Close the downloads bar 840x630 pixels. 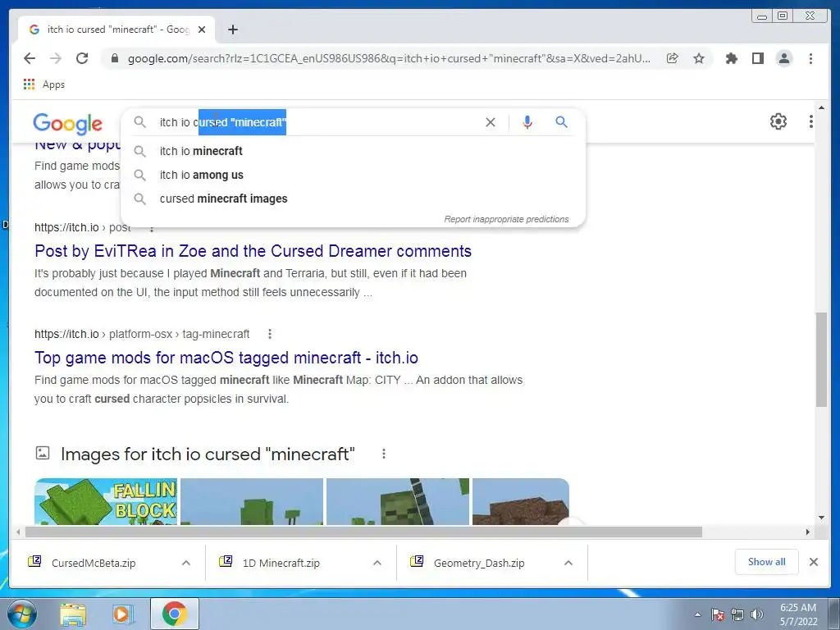coord(813,562)
